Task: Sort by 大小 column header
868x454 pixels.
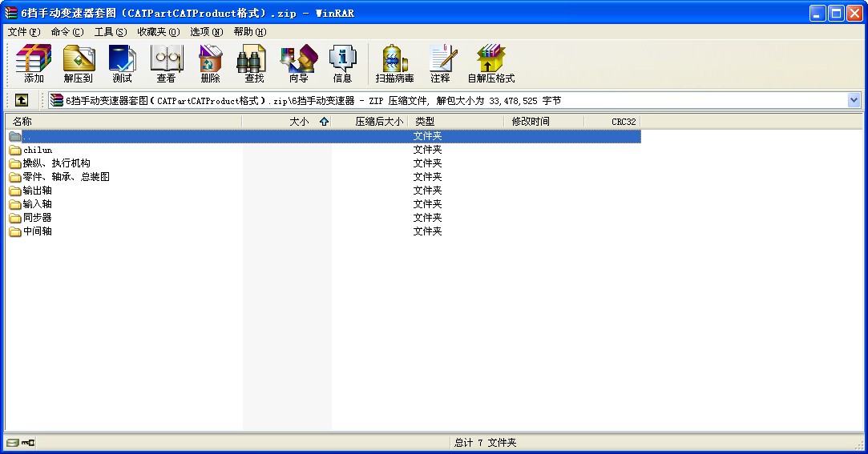Action: point(286,122)
